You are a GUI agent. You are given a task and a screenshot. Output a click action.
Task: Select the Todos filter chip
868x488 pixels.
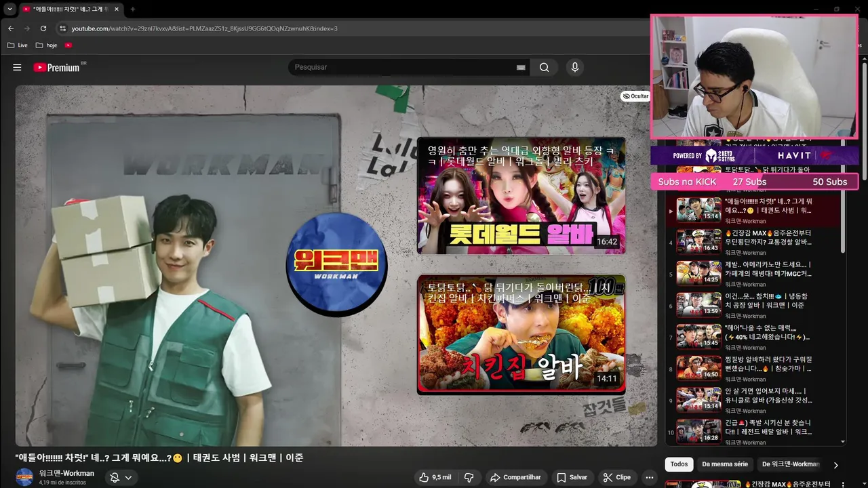(679, 464)
